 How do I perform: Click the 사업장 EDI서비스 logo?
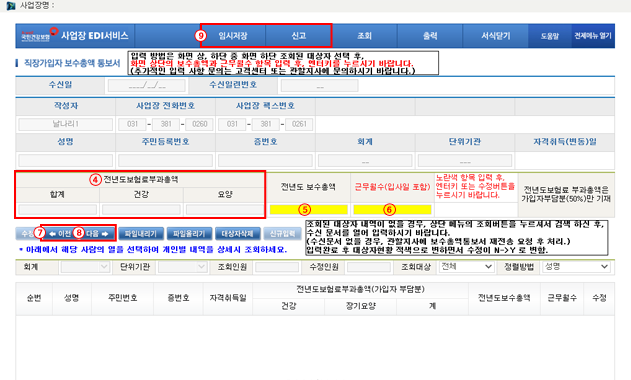[x=75, y=36]
